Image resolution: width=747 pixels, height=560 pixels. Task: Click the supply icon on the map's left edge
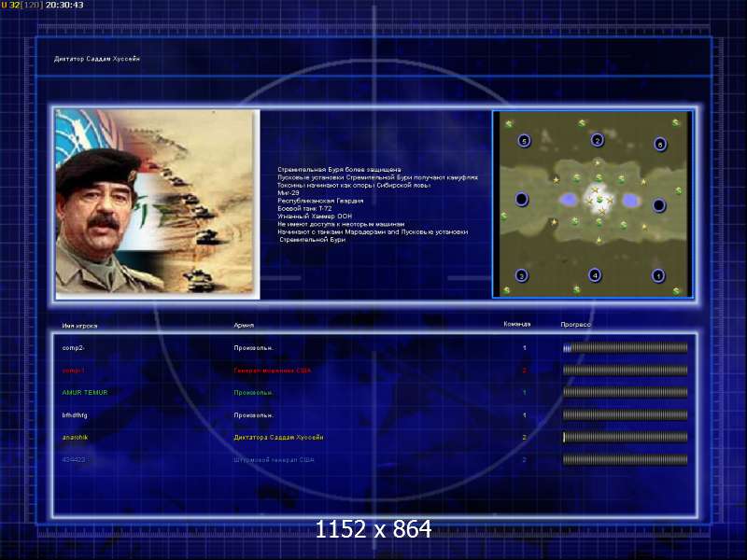coord(503,217)
